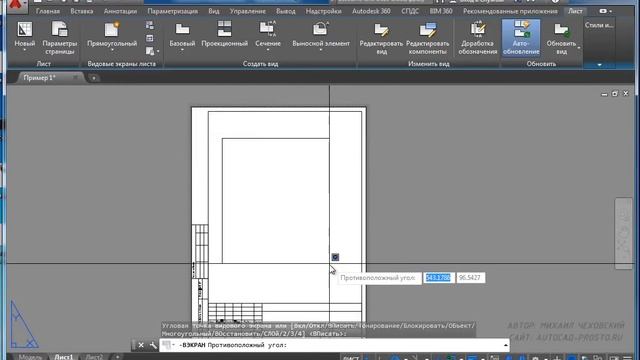Switch to Модель layout tab

click(x=30, y=357)
